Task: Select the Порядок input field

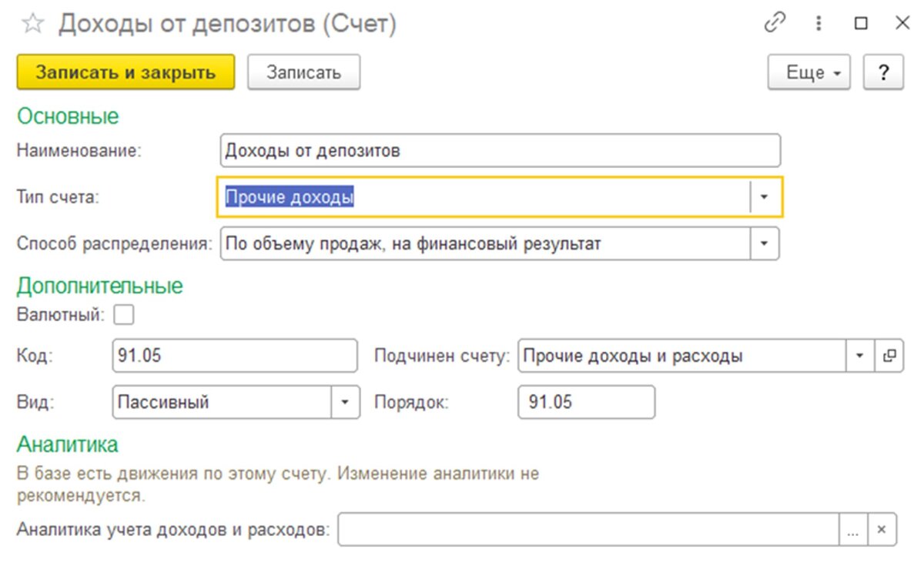Action: (586, 402)
